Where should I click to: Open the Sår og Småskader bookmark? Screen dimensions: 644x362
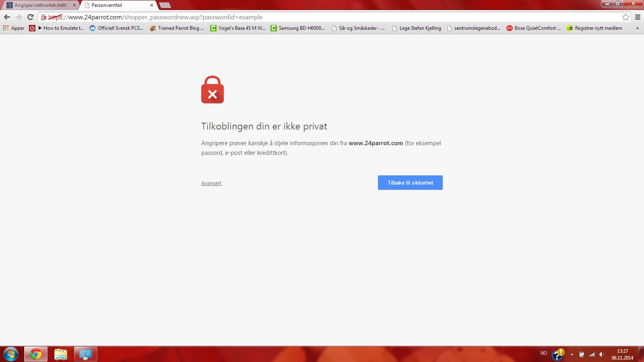coord(358,28)
